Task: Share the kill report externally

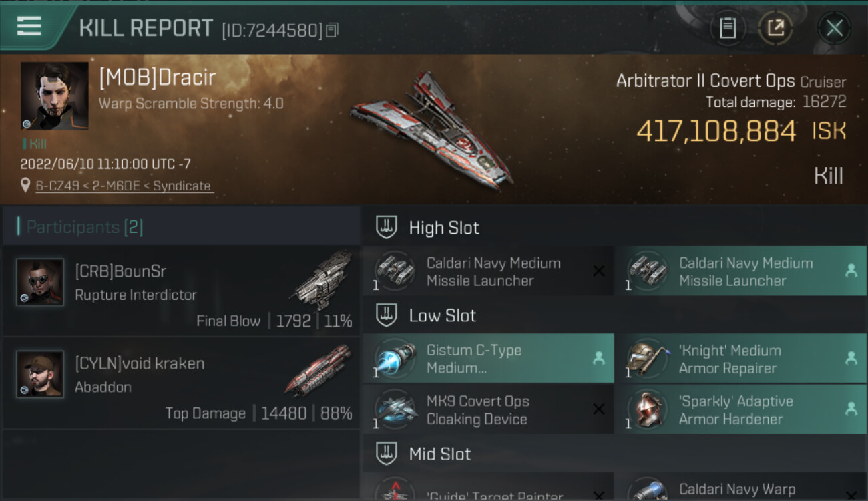Action: tap(775, 28)
